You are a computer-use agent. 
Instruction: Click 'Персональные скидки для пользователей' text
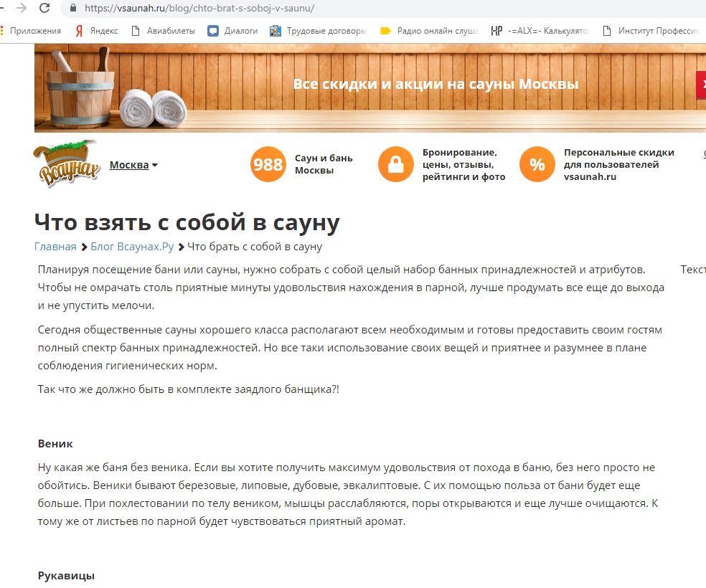(619, 164)
